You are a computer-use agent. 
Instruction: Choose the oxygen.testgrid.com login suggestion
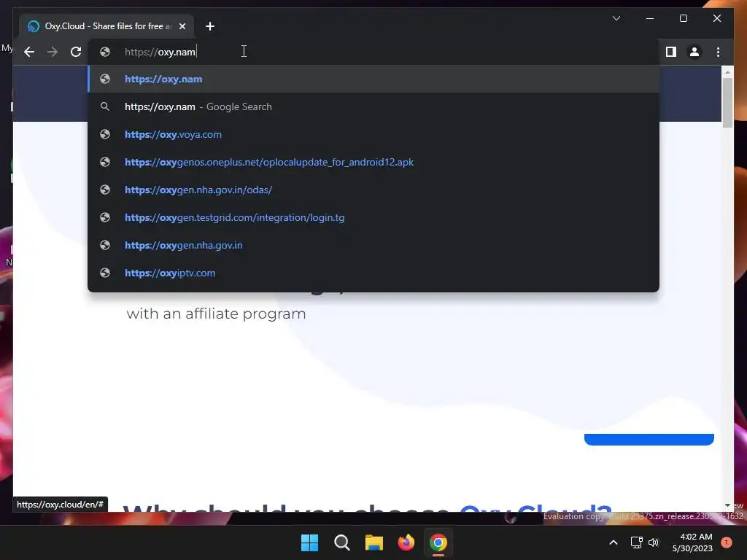click(x=373, y=217)
